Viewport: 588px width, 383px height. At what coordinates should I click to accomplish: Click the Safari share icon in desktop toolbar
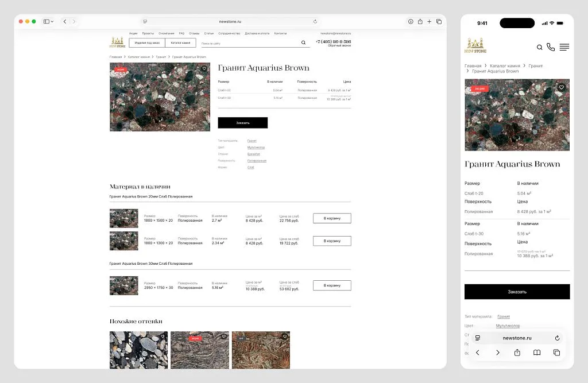click(420, 21)
